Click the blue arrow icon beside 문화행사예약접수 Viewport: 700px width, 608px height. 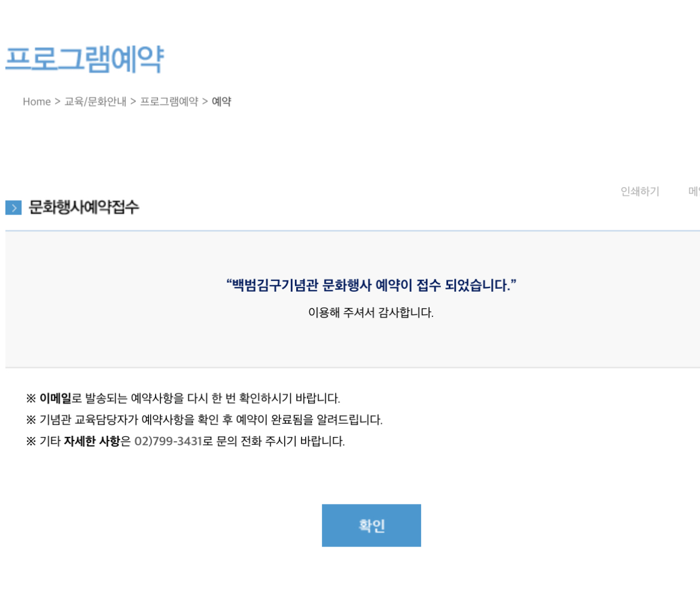pyautogui.click(x=13, y=208)
